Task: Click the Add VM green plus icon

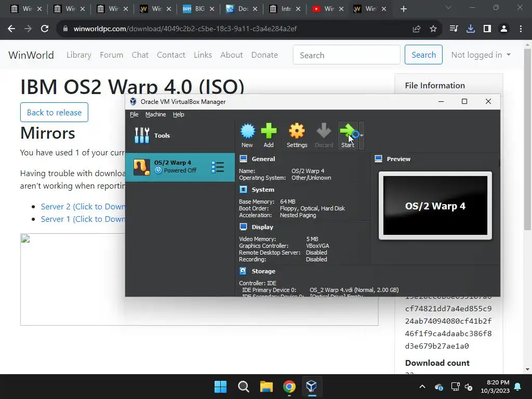Action: [x=269, y=136]
